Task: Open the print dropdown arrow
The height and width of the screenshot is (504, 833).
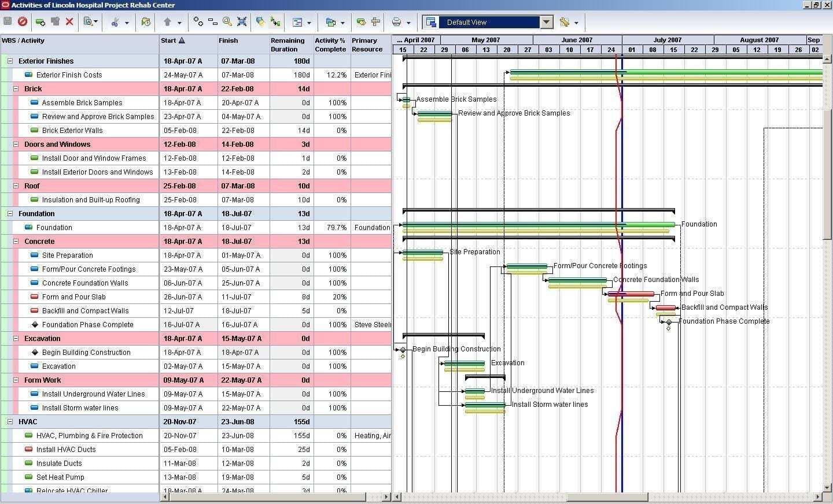Action: point(408,22)
